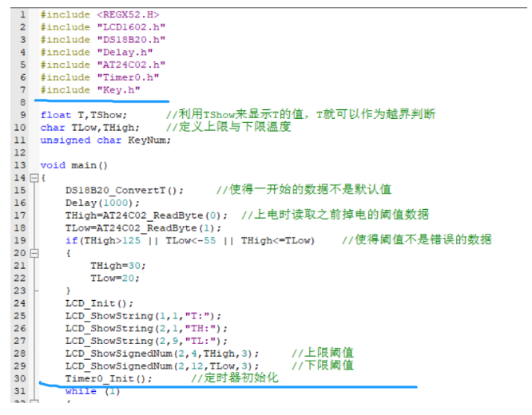
Task: Click the comment about TShow on line 9
Action: click(x=300, y=114)
